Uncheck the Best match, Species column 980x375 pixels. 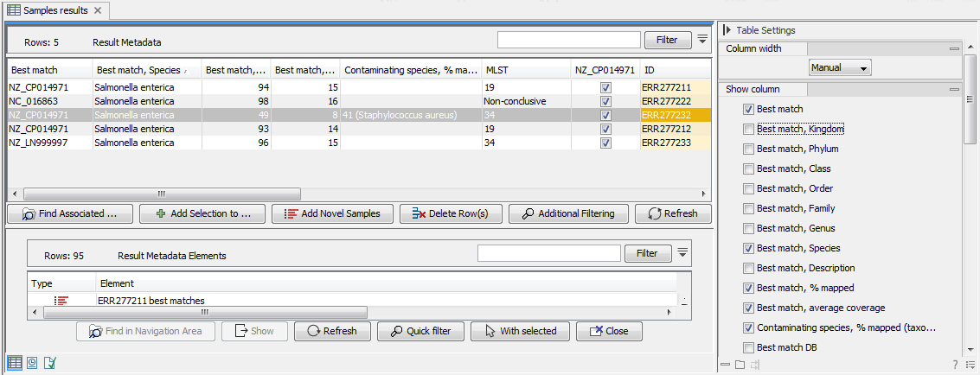pyautogui.click(x=748, y=248)
